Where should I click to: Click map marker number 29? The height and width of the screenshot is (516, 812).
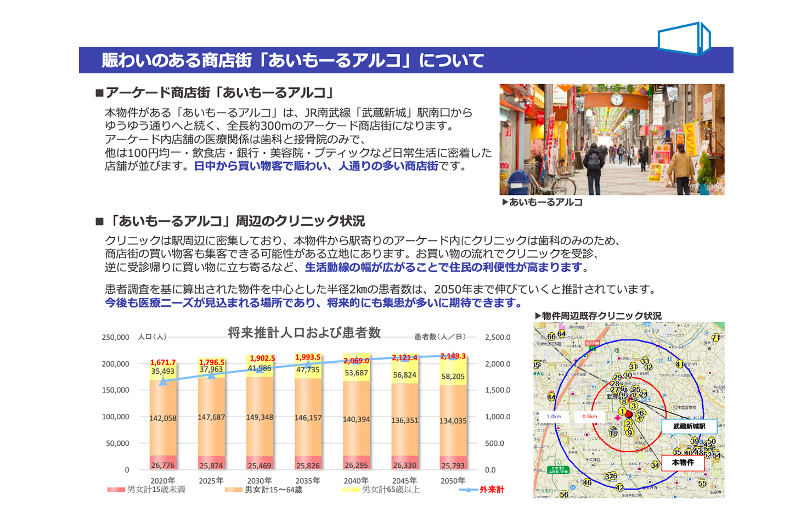coord(618,377)
